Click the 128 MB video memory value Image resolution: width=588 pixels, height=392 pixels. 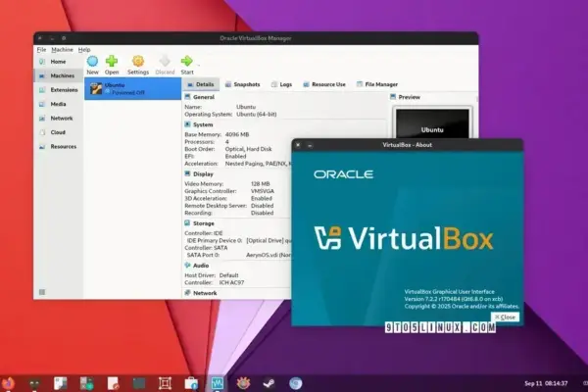pos(261,184)
